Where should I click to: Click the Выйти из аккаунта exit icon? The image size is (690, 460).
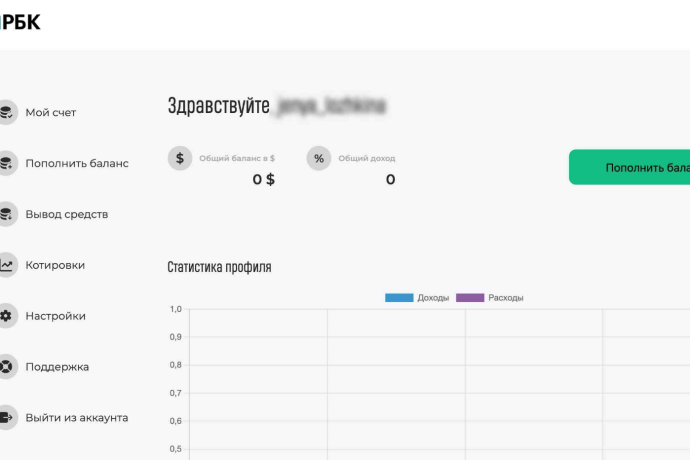(x=6, y=417)
